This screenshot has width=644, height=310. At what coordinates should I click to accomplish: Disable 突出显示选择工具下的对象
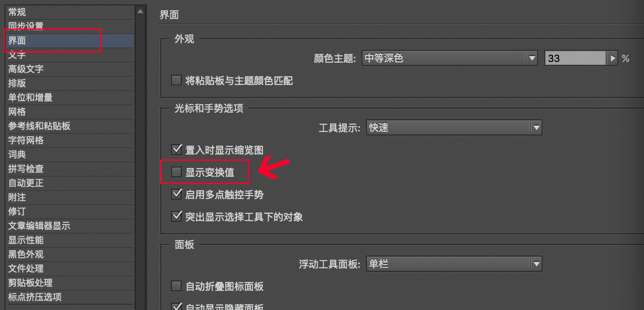[176, 216]
